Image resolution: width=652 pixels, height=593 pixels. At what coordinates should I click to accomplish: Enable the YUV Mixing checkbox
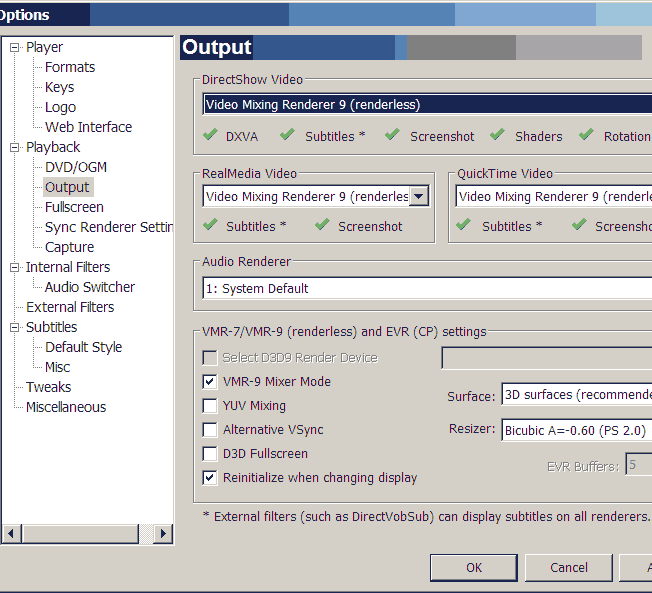click(x=210, y=406)
